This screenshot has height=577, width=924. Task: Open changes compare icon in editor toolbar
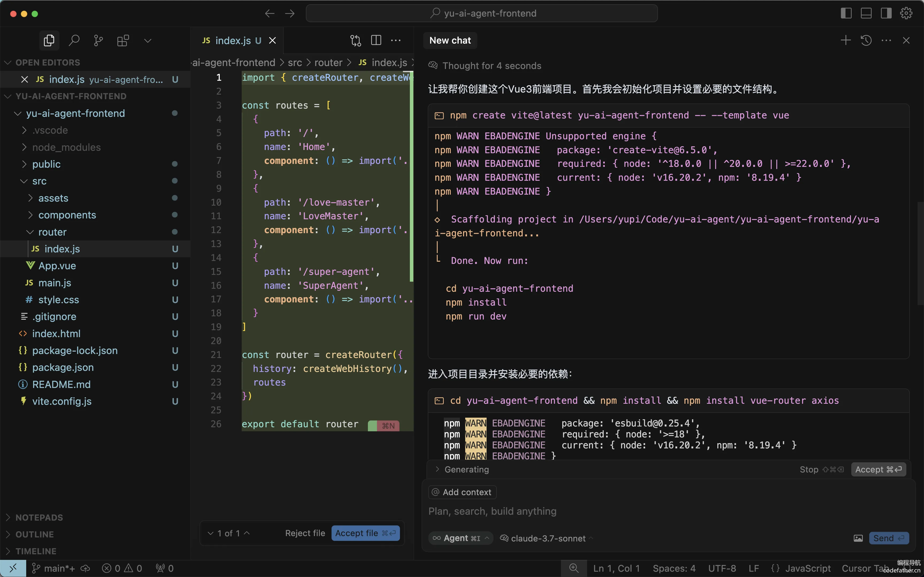pos(356,40)
